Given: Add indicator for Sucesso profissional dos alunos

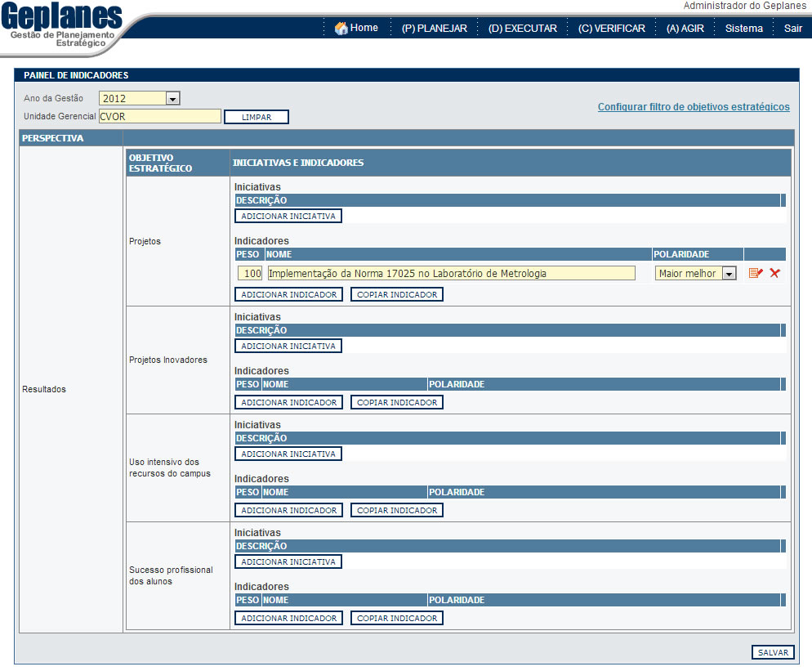Looking at the screenshot, I should pos(288,618).
